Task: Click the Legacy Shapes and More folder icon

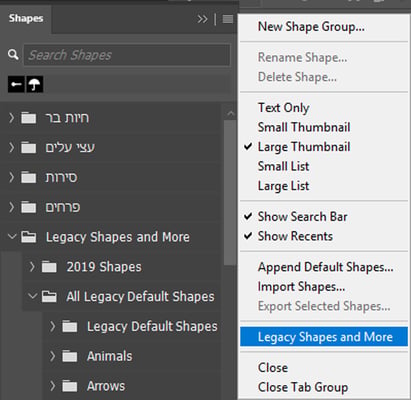Action: 29,237
